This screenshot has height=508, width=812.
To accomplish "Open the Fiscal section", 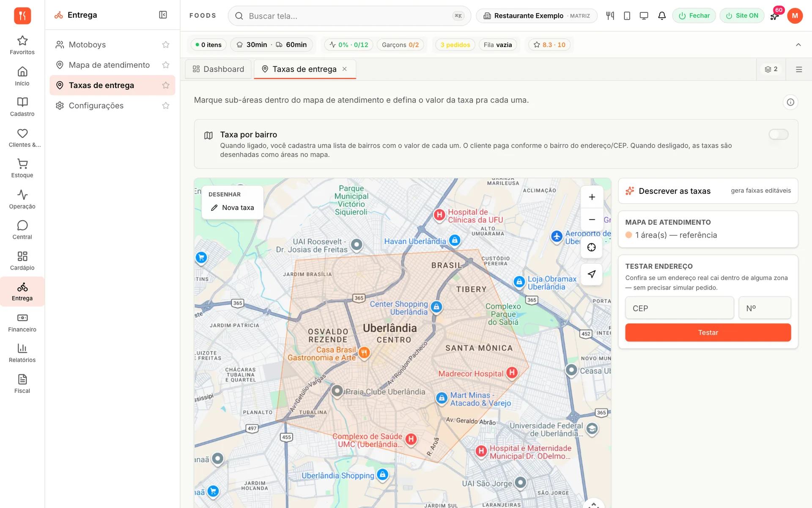I will tap(22, 384).
